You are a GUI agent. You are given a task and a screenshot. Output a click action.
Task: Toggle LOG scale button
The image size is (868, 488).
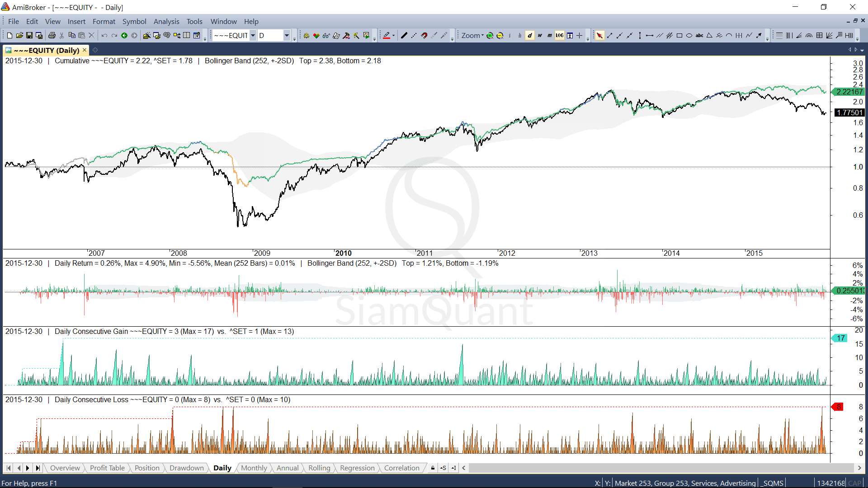560,36
